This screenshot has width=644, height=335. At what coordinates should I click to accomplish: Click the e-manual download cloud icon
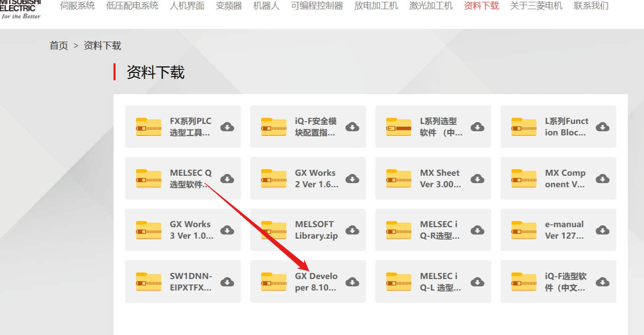[x=602, y=230]
